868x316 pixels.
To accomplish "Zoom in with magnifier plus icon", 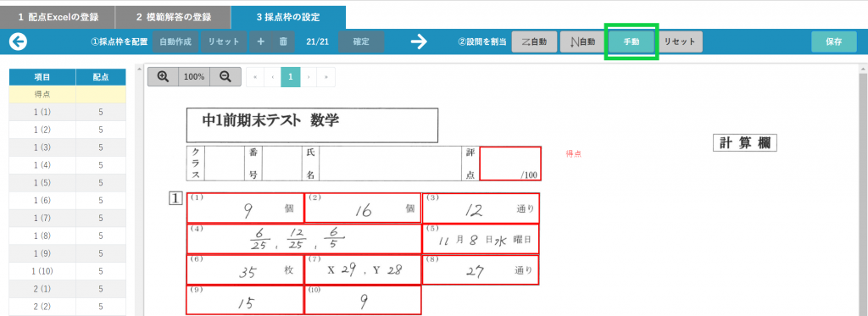I will (163, 77).
